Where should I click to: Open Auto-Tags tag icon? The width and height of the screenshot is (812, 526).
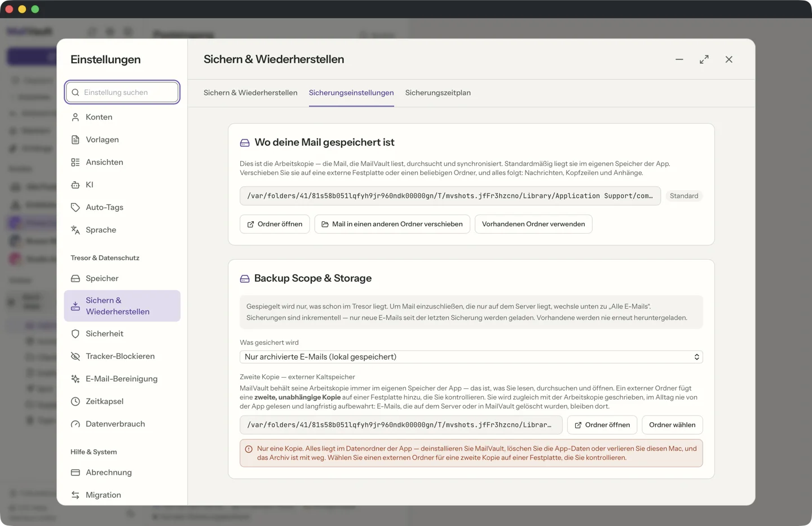[x=75, y=207]
